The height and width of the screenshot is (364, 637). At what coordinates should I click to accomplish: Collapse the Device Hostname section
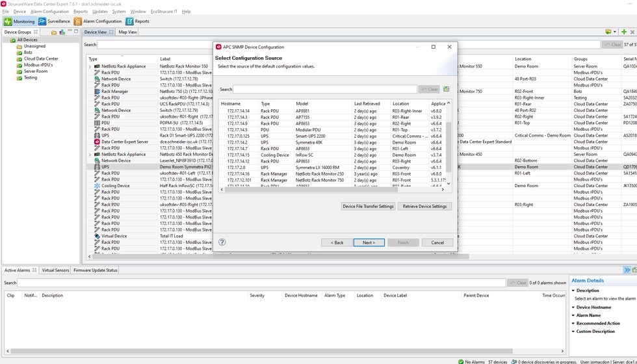pyautogui.click(x=573, y=307)
